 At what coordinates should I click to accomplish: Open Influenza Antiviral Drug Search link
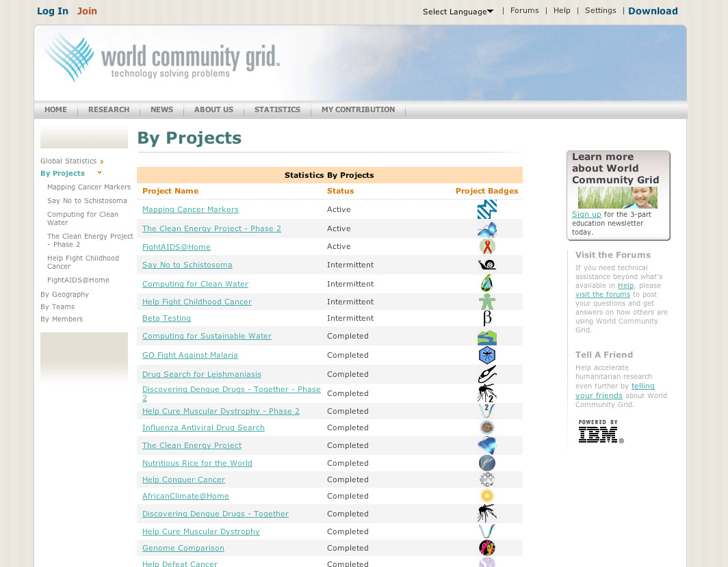point(203,427)
